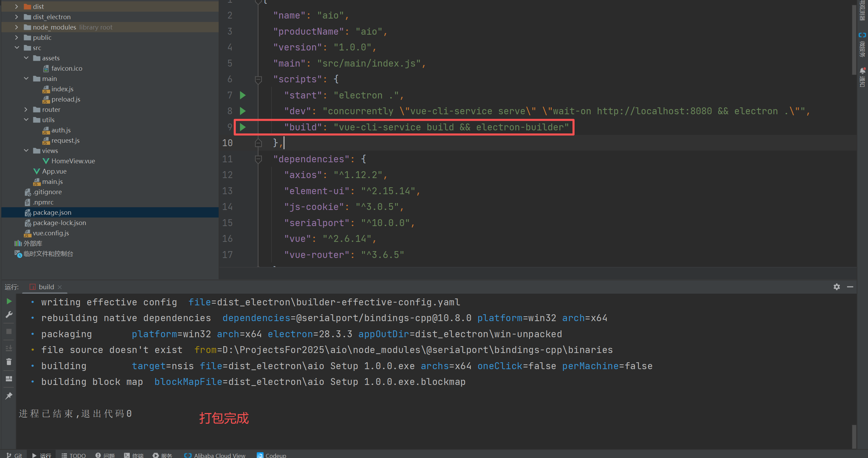Open vue.config.js in project tree
This screenshot has width=868, height=458.
tap(51, 233)
